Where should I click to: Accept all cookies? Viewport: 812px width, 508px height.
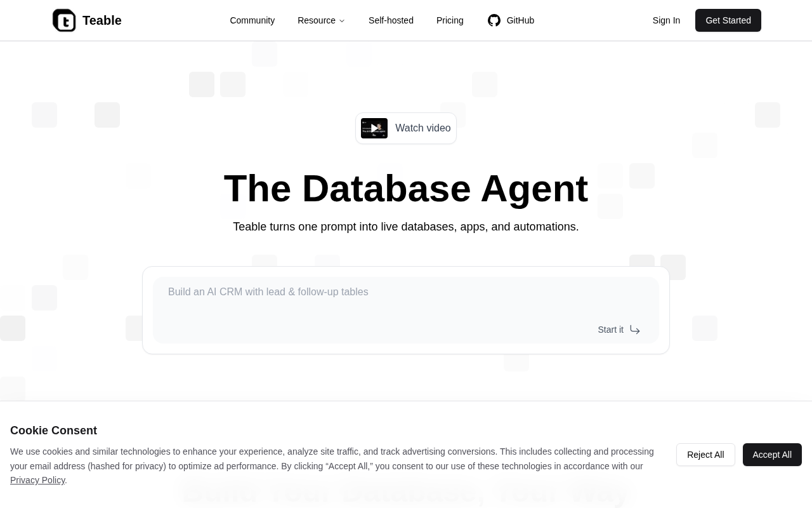(771, 455)
